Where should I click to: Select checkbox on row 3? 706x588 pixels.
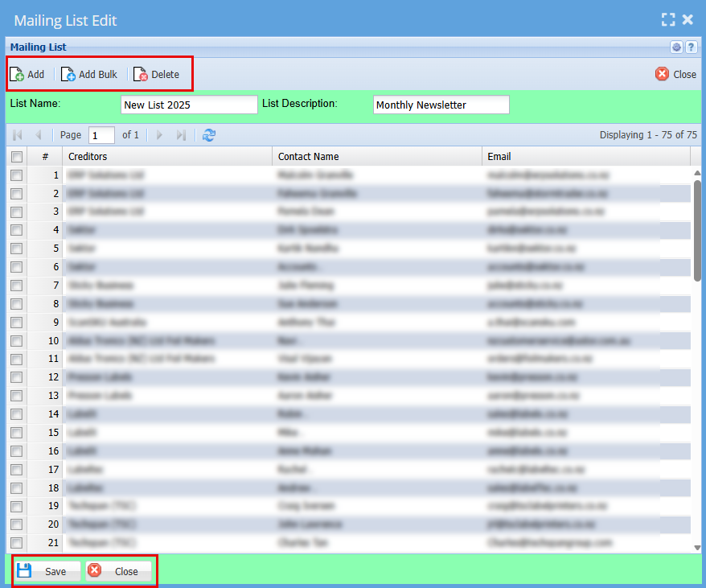pos(17,212)
